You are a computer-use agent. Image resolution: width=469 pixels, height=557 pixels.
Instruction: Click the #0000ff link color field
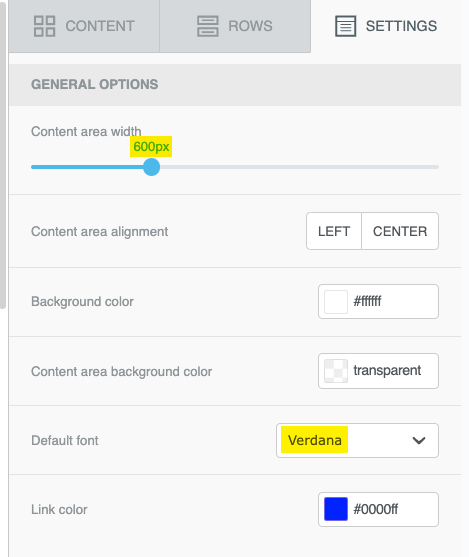tap(378, 509)
